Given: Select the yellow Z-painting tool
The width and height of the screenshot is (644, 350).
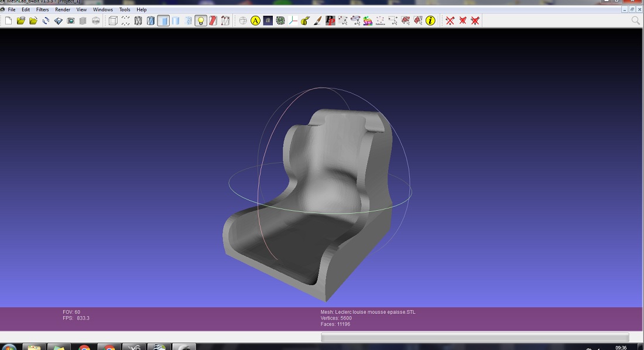Looking at the screenshot, I should tap(305, 20).
